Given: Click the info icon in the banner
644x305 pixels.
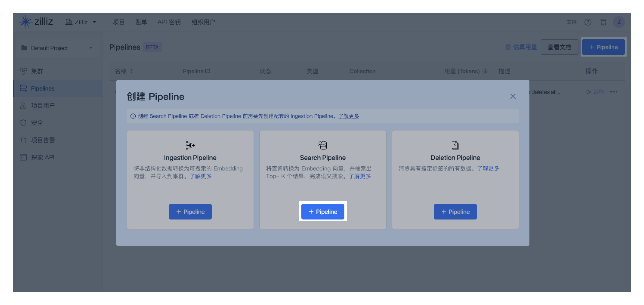Looking at the screenshot, I should [133, 116].
